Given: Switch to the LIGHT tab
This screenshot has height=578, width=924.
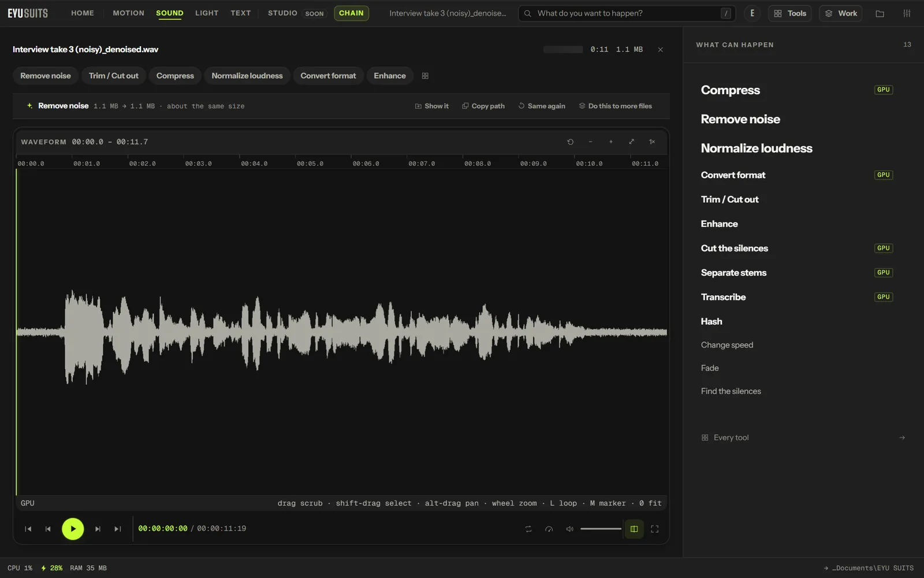Looking at the screenshot, I should tap(207, 13).
